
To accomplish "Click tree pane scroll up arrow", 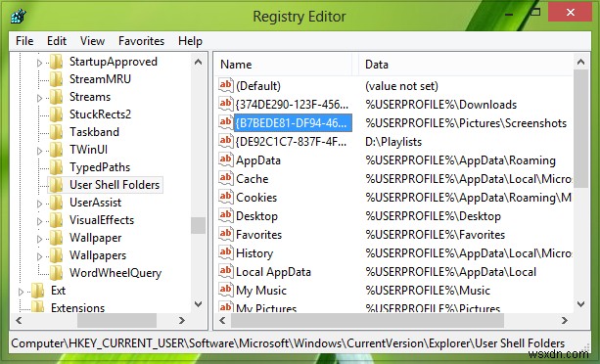I will (198, 62).
